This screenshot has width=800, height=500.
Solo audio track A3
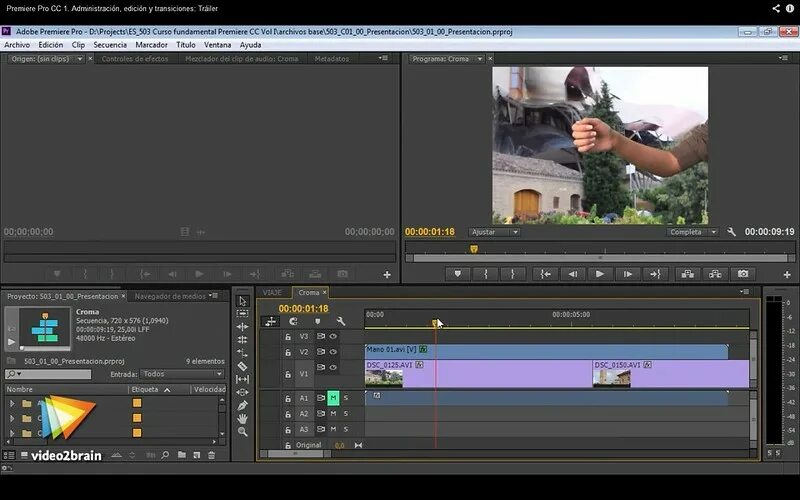345,430
